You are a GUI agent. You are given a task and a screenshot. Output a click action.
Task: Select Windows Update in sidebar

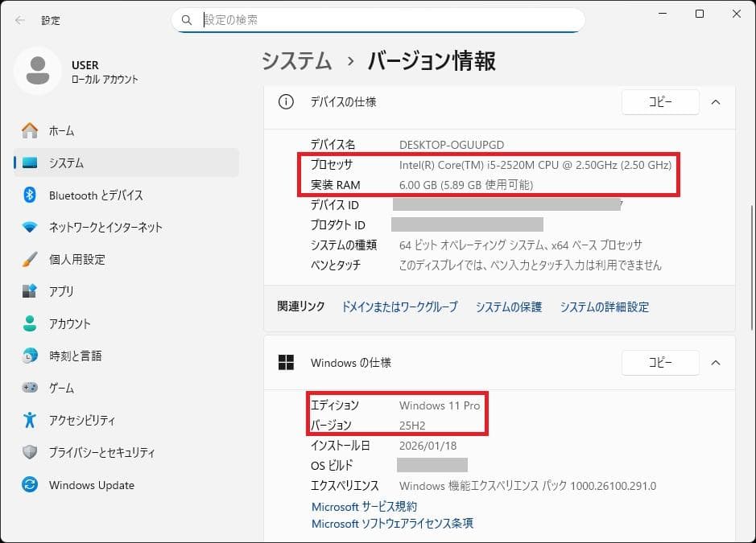[x=126, y=484]
